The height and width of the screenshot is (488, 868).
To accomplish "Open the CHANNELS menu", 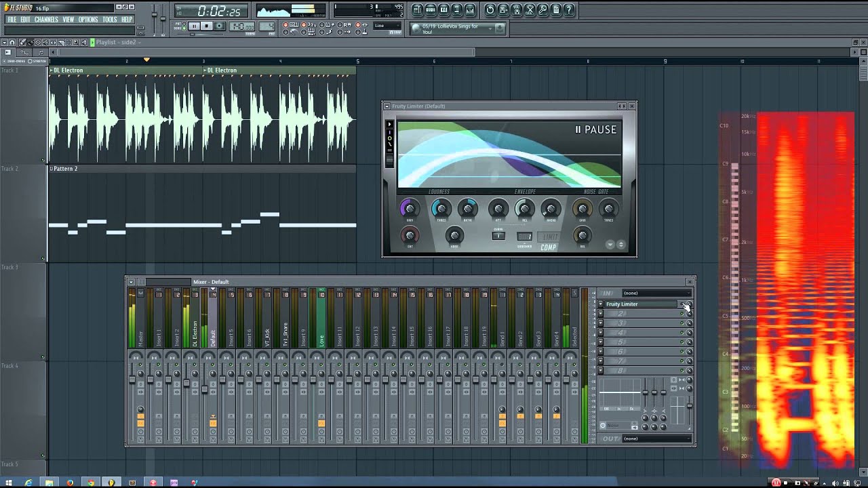I will (x=46, y=20).
